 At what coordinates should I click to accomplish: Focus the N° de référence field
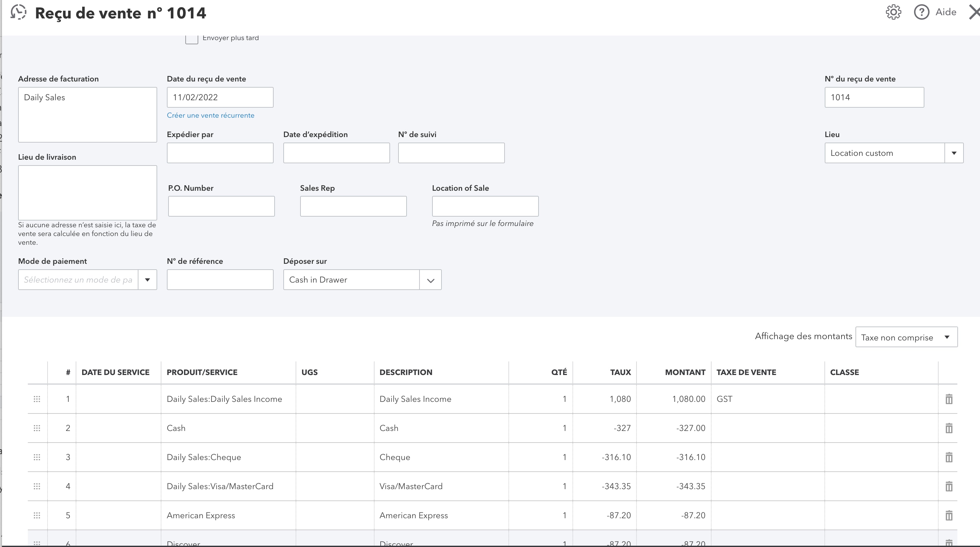pos(220,280)
